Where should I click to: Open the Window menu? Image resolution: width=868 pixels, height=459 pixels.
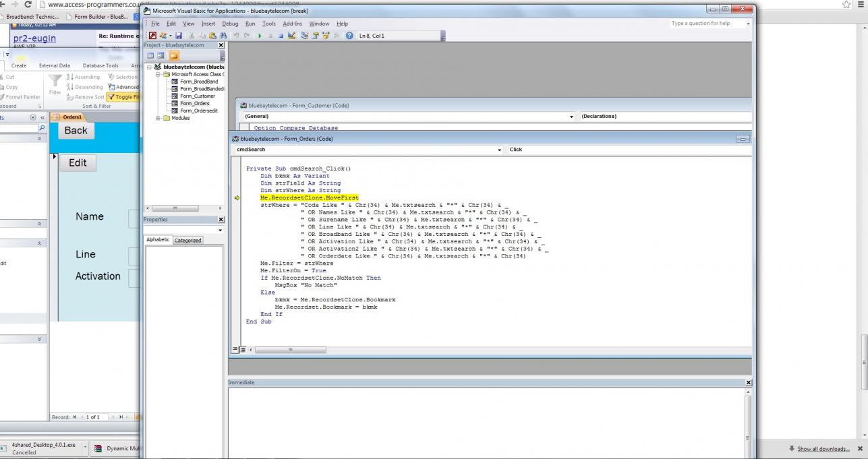(319, 24)
